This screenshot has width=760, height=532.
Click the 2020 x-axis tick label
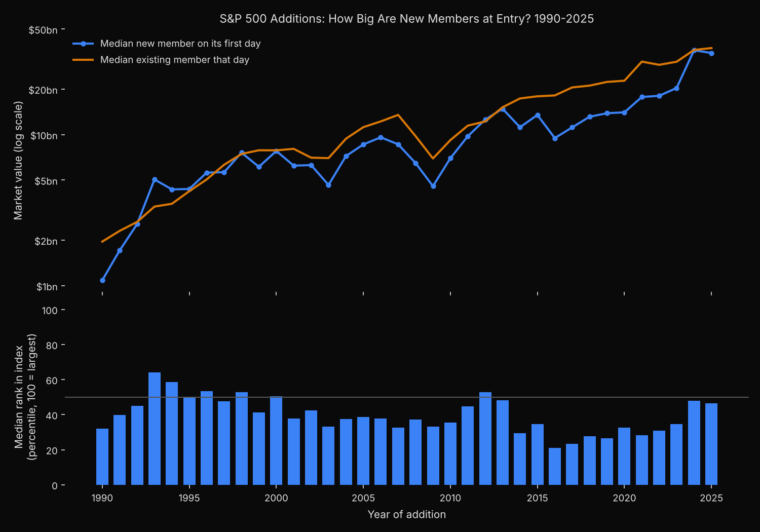pyautogui.click(x=624, y=498)
